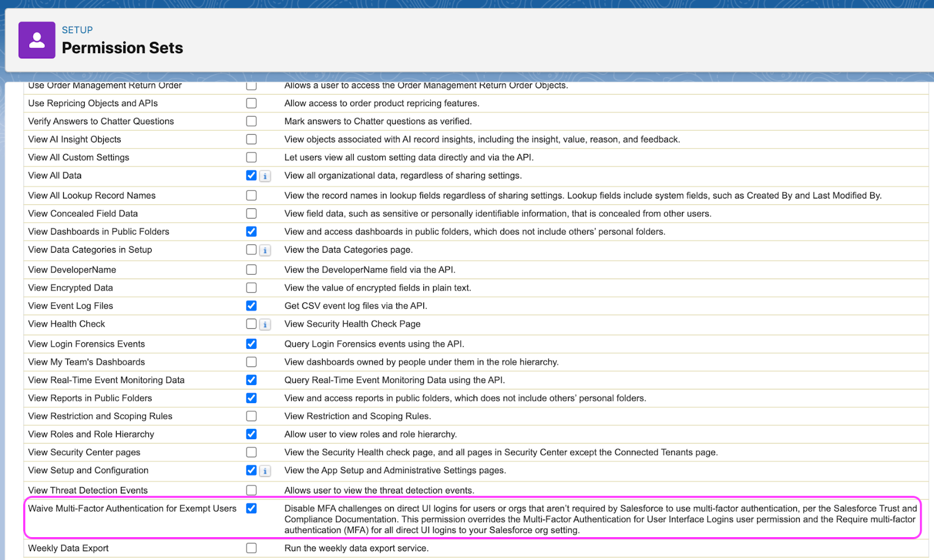This screenshot has width=934, height=560.
Task: Uncheck Waive Multi-Factor Authentication for Exempt Users
Action: point(252,509)
